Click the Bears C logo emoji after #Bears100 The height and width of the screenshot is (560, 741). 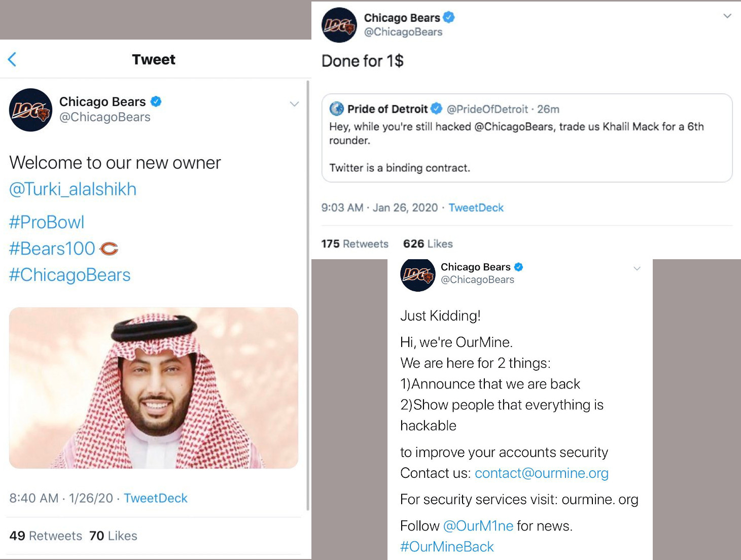(x=109, y=249)
